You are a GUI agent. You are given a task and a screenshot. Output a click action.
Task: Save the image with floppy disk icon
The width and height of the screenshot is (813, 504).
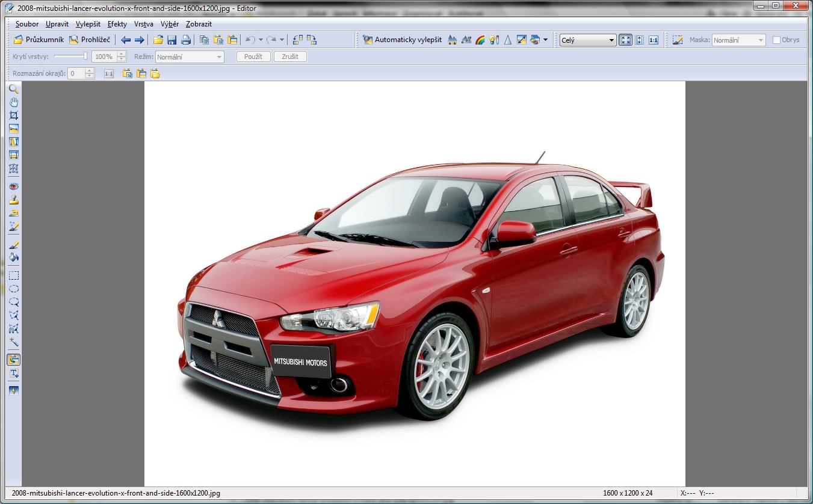click(x=172, y=40)
